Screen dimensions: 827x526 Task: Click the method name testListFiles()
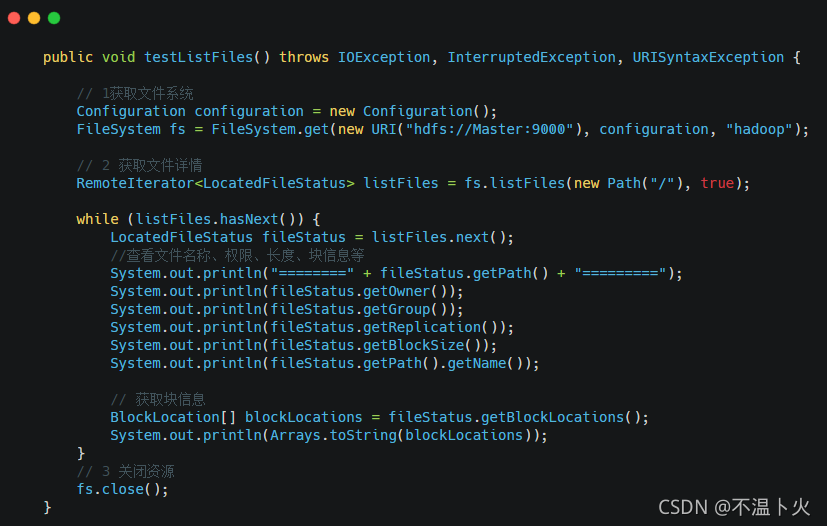tap(207, 57)
